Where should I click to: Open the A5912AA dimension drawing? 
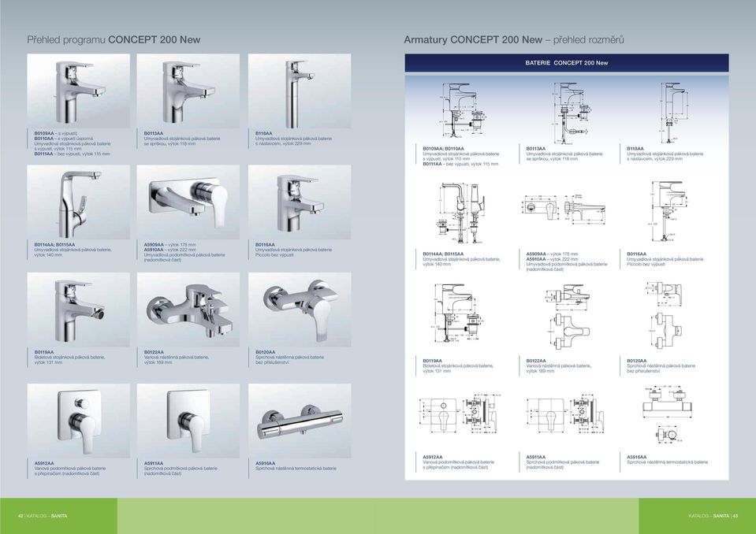pyautogui.click(x=457, y=414)
